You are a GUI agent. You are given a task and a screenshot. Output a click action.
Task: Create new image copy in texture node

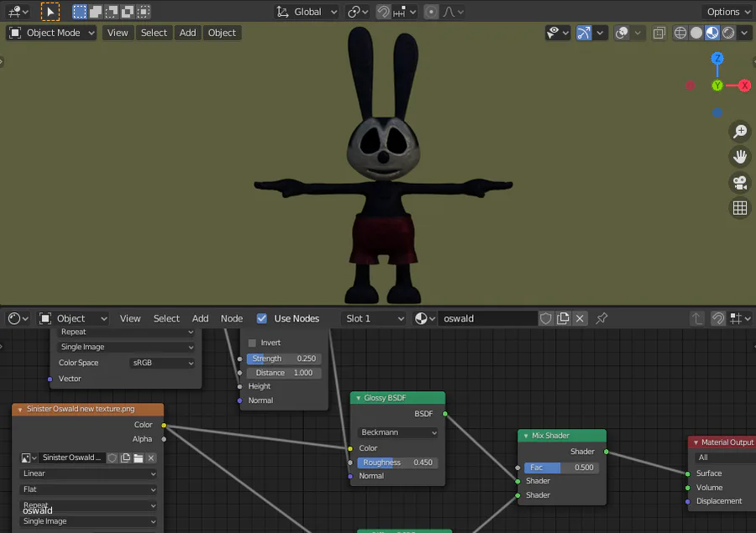pyautogui.click(x=125, y=457)
